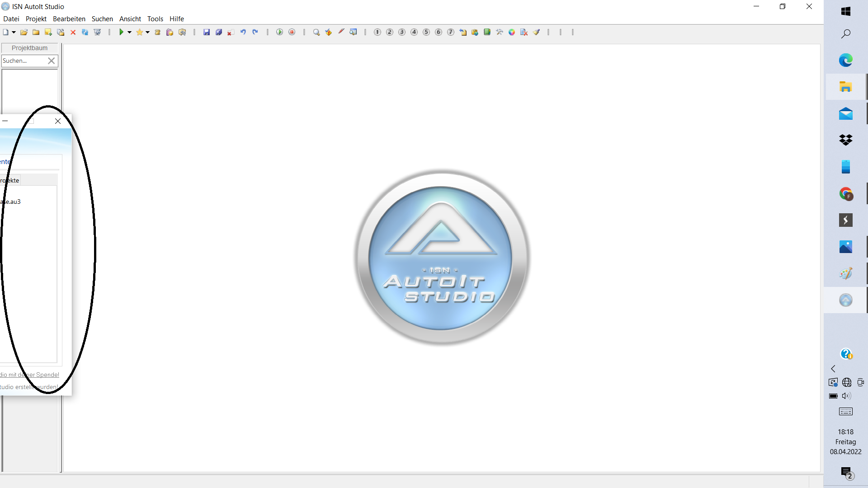Open the Tools menu
The height and width of the screenshot is (488, 868).
[155, 19]
